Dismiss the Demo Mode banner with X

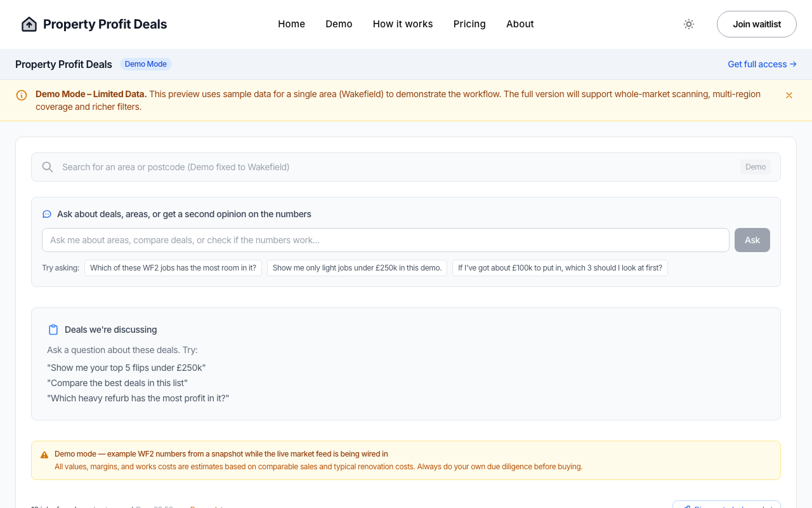pyautogui.click(x=789, y=95)
